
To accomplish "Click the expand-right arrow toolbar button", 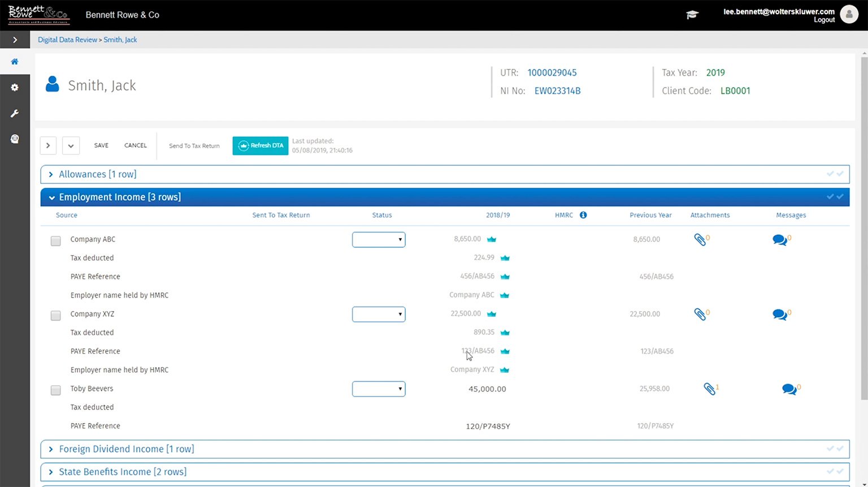I will (x=48, y=145).
